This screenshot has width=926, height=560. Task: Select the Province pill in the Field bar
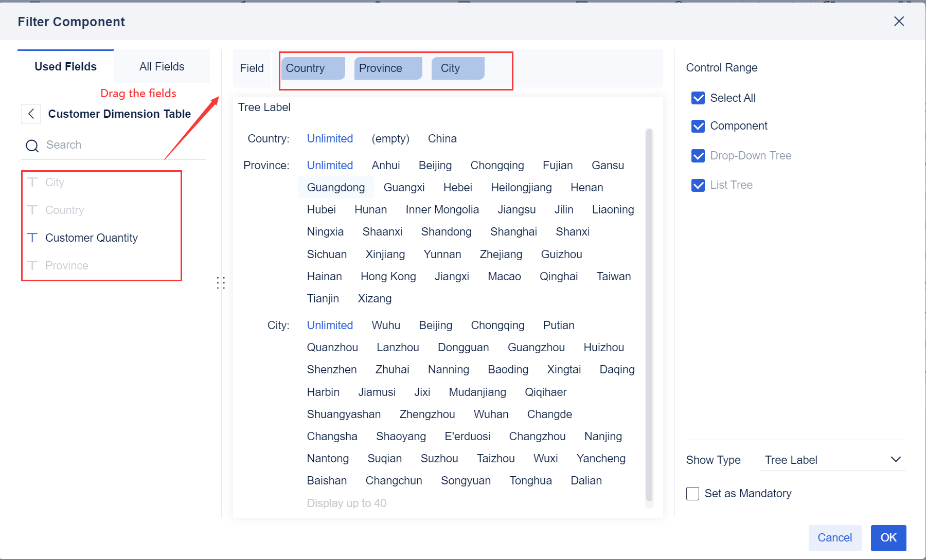[387, 68]
